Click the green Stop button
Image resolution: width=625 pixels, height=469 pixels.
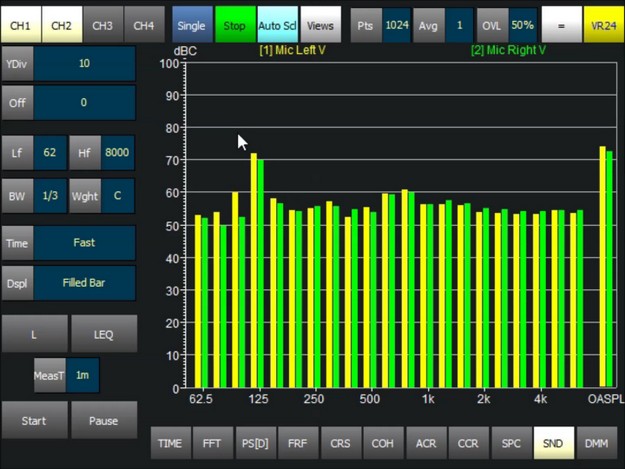coord(234,25)
